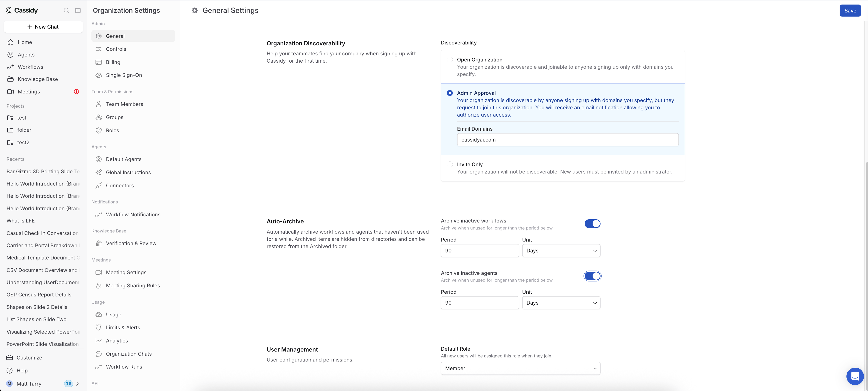Open recent chat What is LFE
The height and width of the screenshot is (391, 868).
pyautogui.click(x=43, y=221)
